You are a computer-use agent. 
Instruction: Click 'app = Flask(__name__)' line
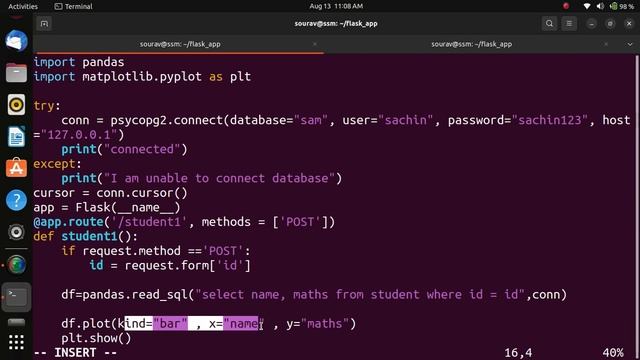coord(107,207)
